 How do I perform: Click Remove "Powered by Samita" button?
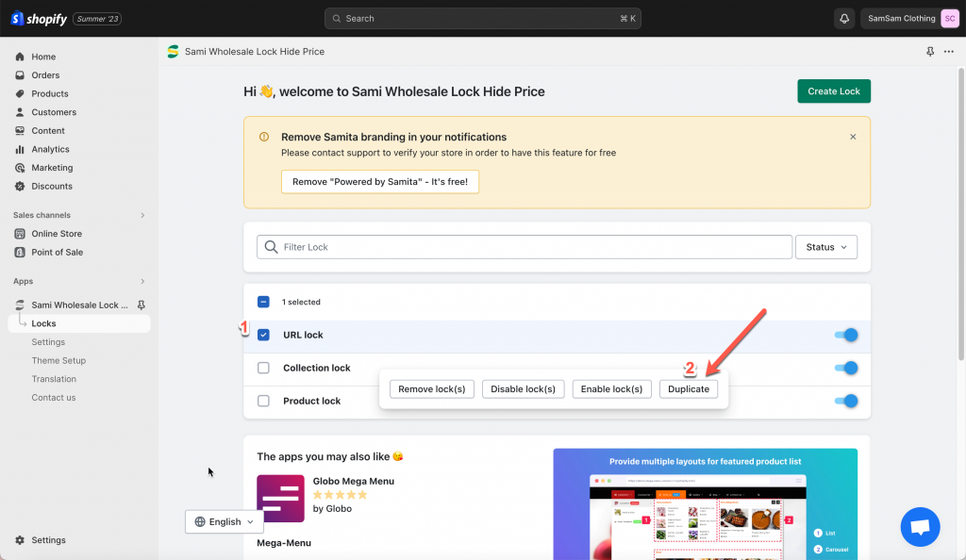380,182
